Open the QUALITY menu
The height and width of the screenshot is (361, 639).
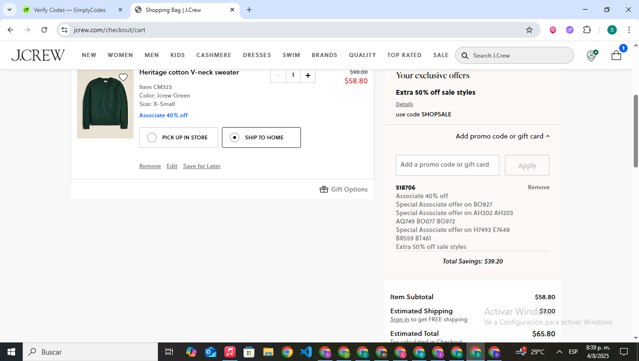362,55
